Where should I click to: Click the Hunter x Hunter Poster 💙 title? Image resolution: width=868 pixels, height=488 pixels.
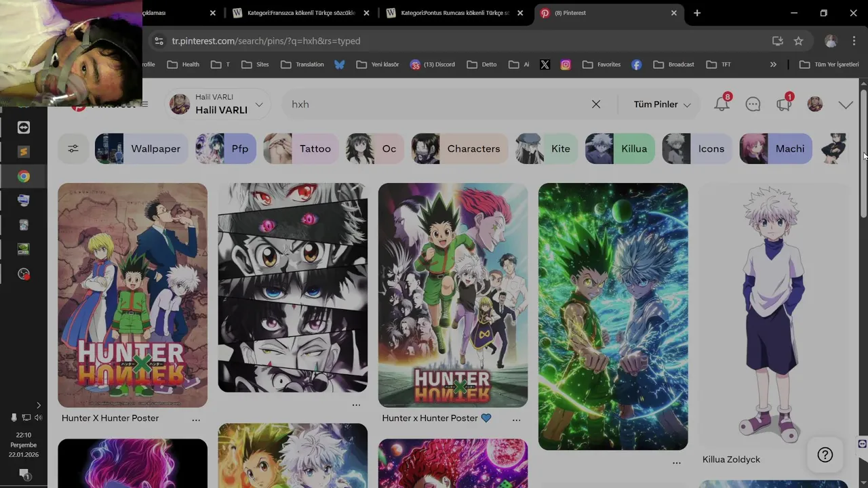coord(437,418)
